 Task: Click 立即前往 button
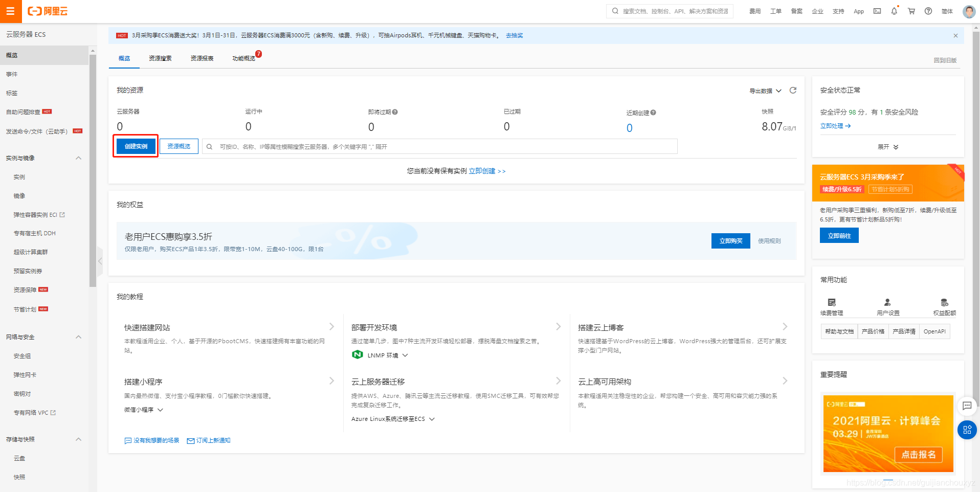[x=839, y=236]
